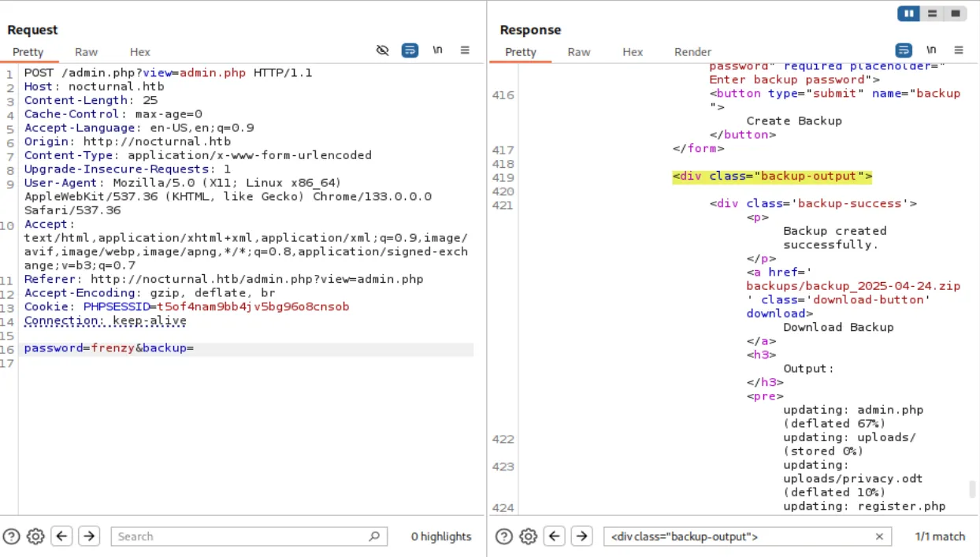Open Request pane hamburger options menu
The height and width of the screenshot is (557, 980).
(x=465, y=50)
